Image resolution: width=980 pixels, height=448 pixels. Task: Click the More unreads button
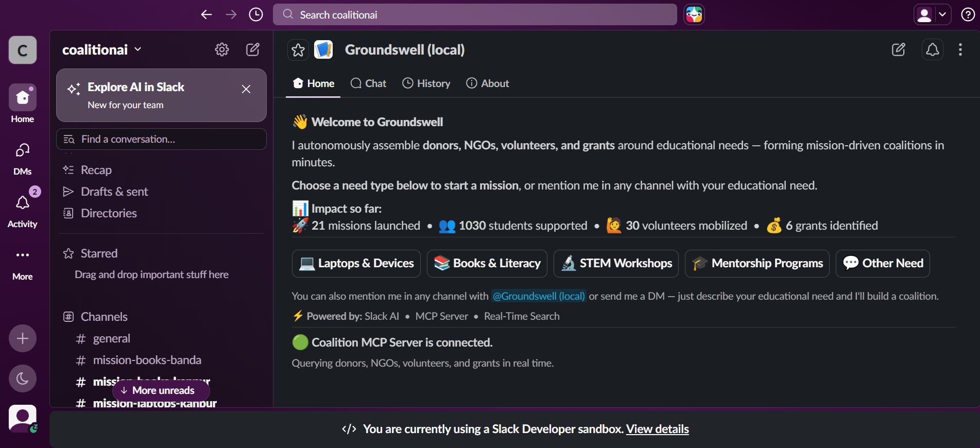point(161,390)
